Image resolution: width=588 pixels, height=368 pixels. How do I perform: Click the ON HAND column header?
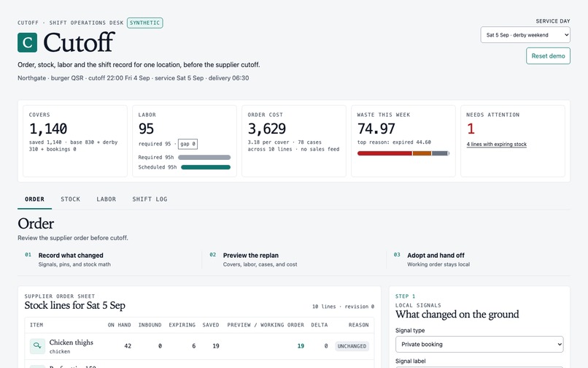click(119, 325)
